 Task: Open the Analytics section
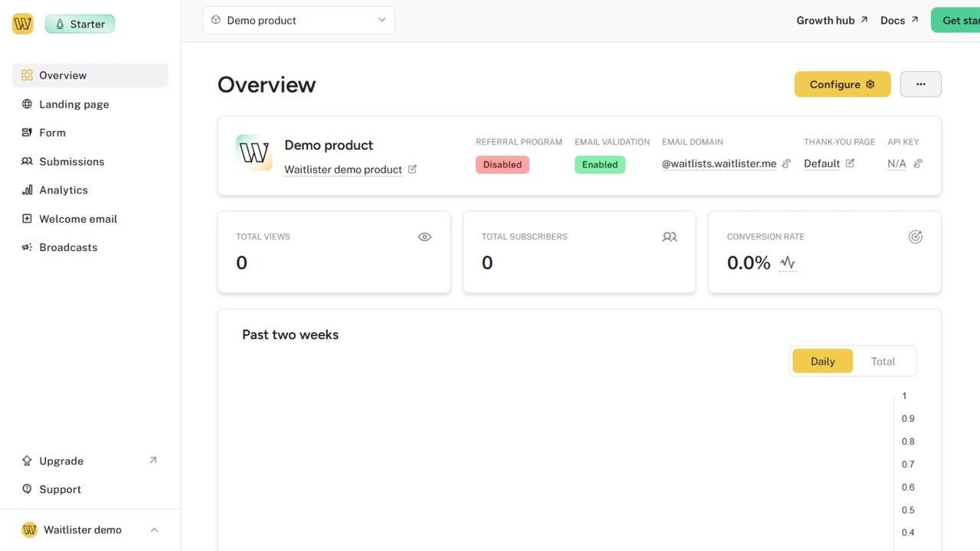[64, 190]
